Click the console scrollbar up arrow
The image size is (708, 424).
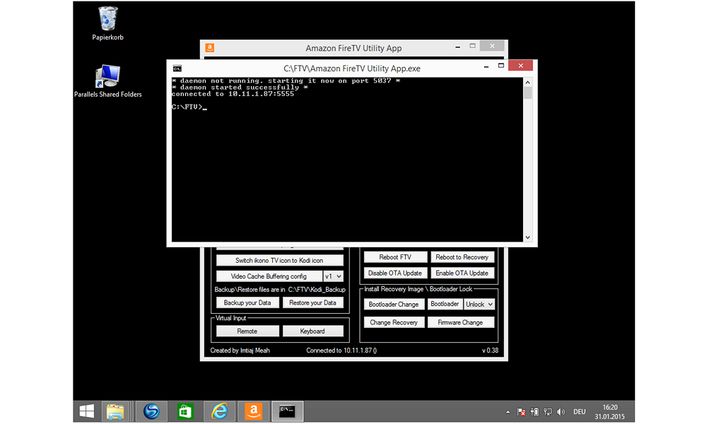pos(527,82)
